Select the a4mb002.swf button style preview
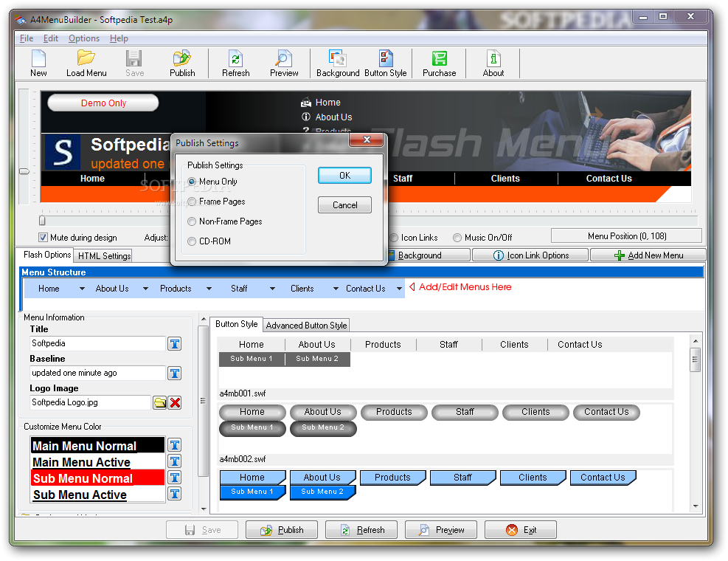 pos(446,429)
